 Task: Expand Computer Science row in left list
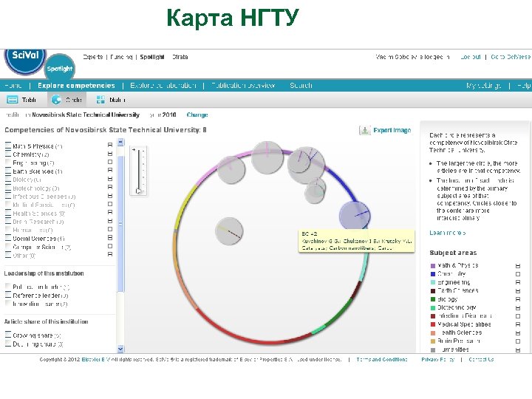pos(110,246)
